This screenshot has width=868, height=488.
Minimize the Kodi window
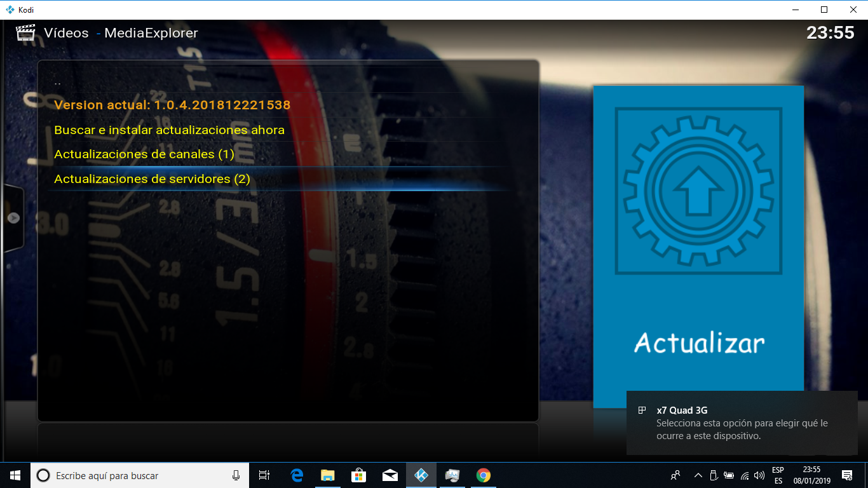tap(795, 10)
